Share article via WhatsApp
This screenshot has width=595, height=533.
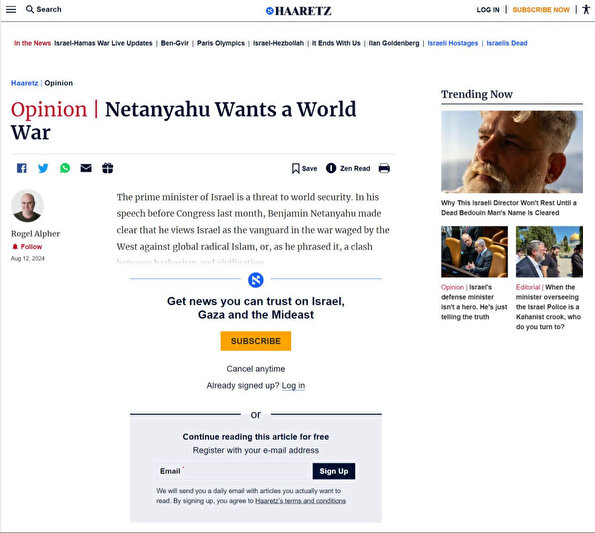point(65,168)
